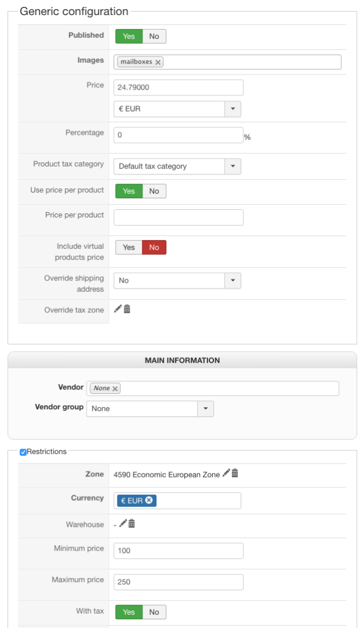This screenshot has height=628, width=364.
Task: Set Published to No
Action: [x=154, y=36]
